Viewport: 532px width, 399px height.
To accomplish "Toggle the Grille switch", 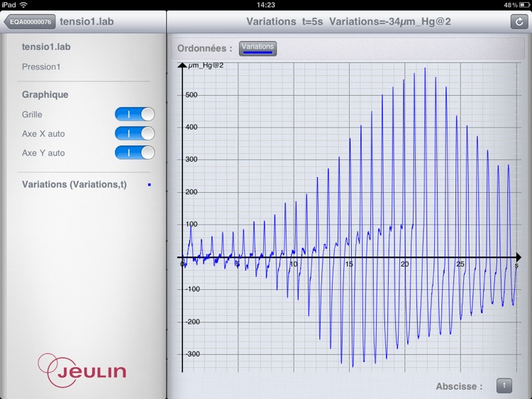I will click(135, 114).
